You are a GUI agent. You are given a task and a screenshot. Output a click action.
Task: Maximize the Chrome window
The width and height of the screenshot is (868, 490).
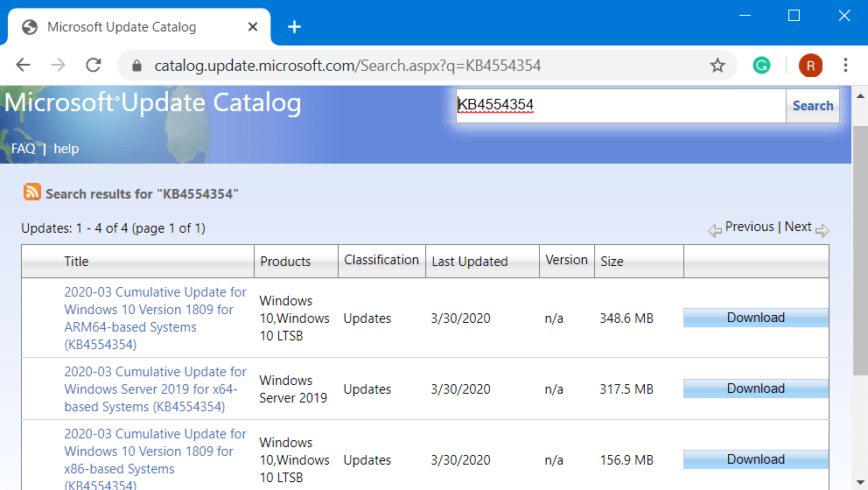point(794,16)
